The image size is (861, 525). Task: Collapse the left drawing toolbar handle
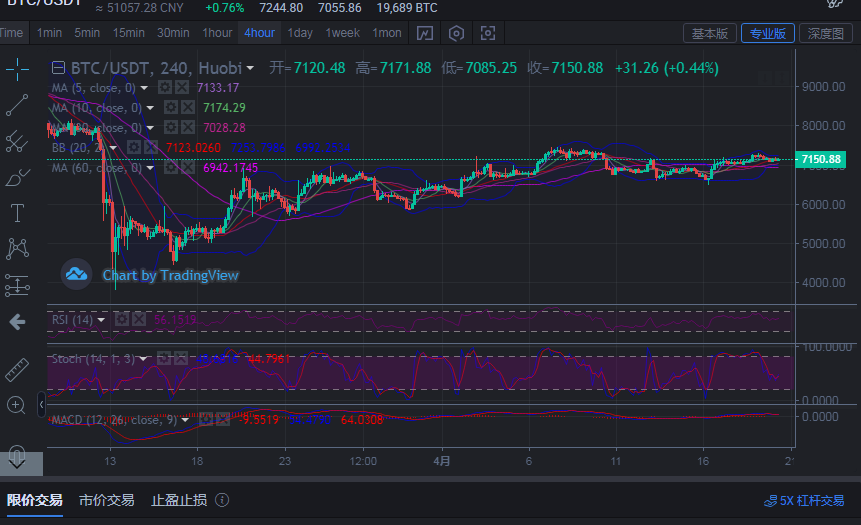pos(41,405)
